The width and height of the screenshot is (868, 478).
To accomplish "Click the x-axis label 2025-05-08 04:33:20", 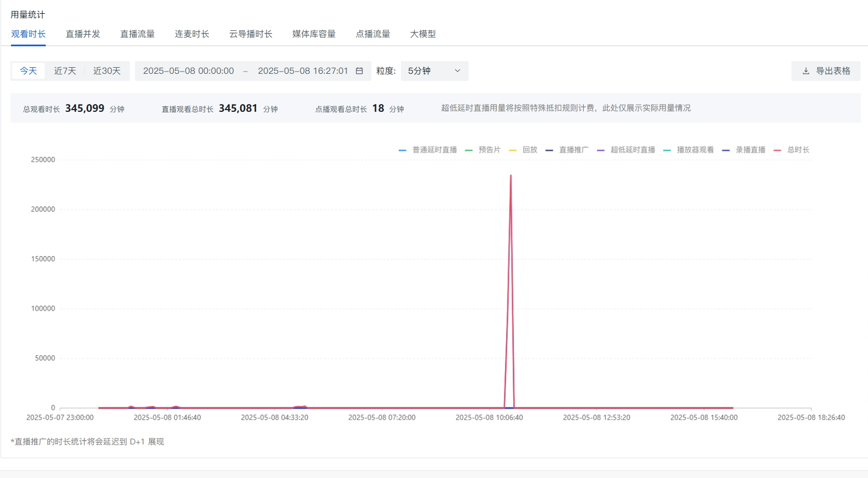I will [x=274, y=417].
